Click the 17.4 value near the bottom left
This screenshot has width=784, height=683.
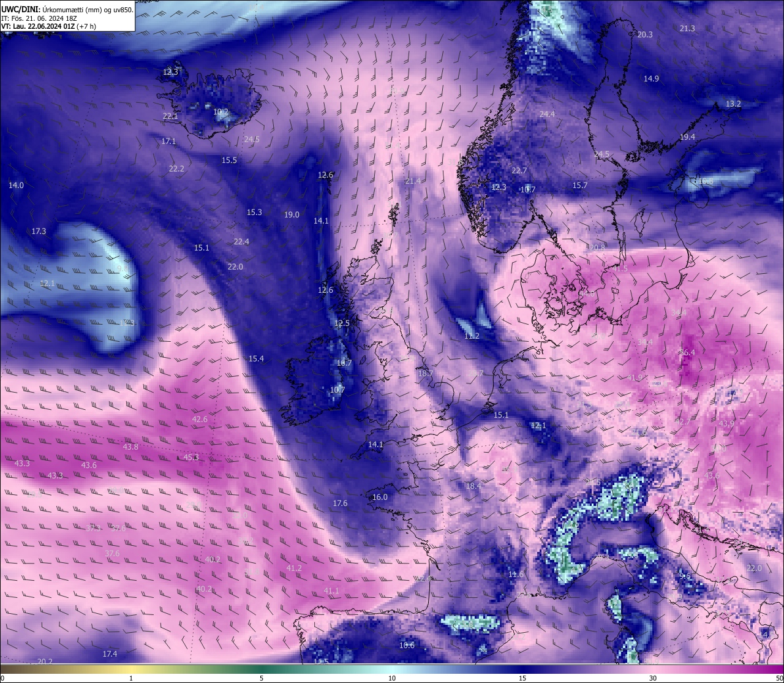(x=110, y=654)
